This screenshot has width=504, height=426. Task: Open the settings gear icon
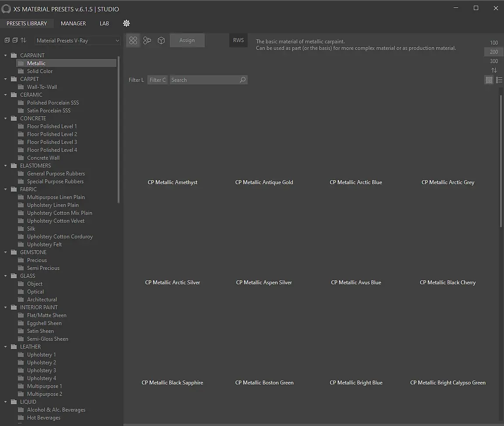pos(126,23)
